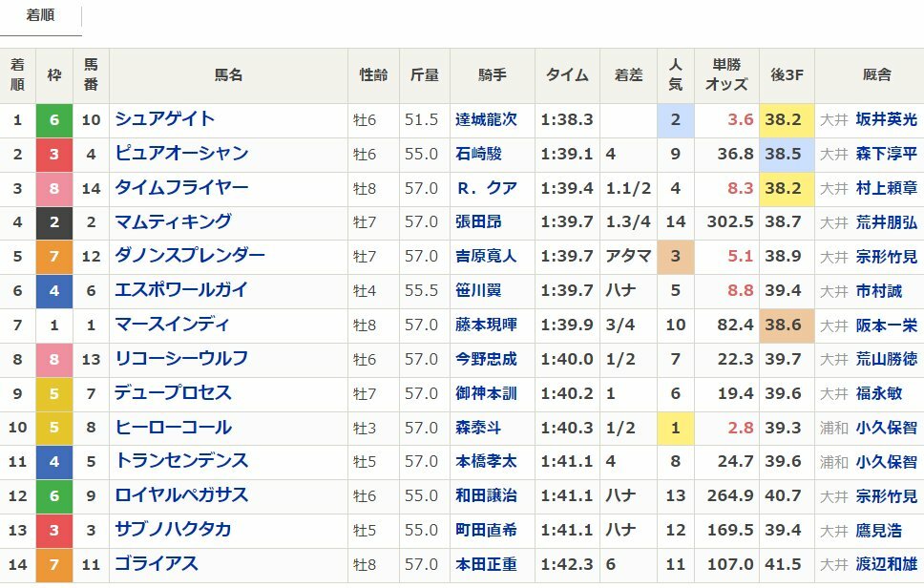Open horse ヒーローコール link
The height and width of the screenshot is (588, 924).
(174, 427)
